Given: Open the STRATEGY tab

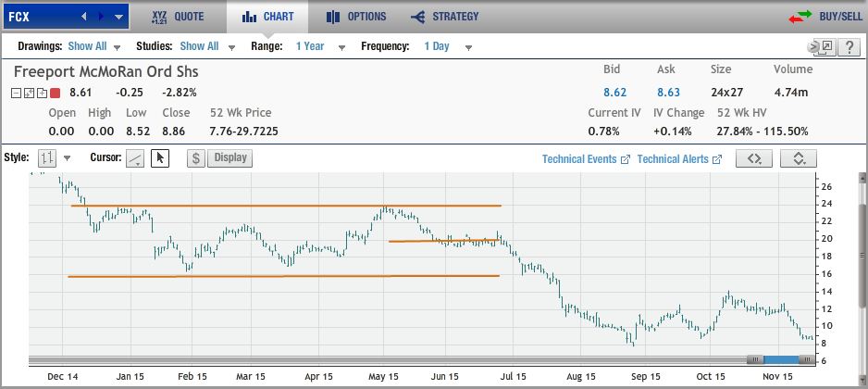Looking at the screenshot, I should pos(444,17).
